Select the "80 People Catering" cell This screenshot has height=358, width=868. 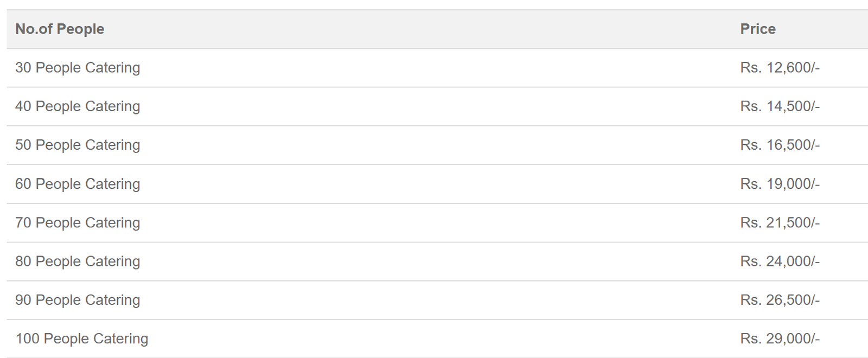[78, 261]
